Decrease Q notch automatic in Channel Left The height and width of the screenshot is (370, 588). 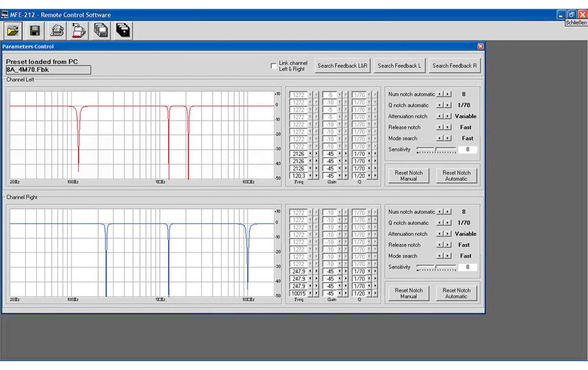click(440, 105)
